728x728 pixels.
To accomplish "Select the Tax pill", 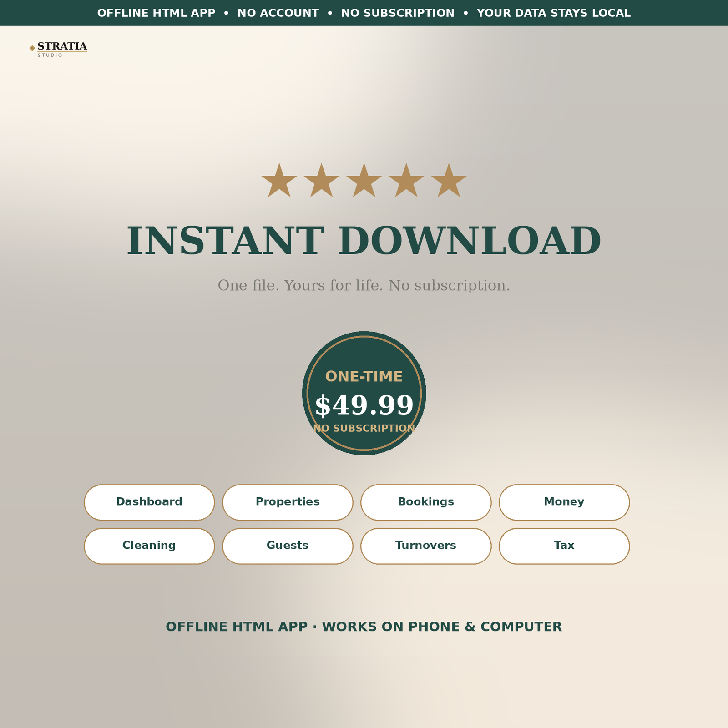I will pyautogui.click(x=564, y=546).
